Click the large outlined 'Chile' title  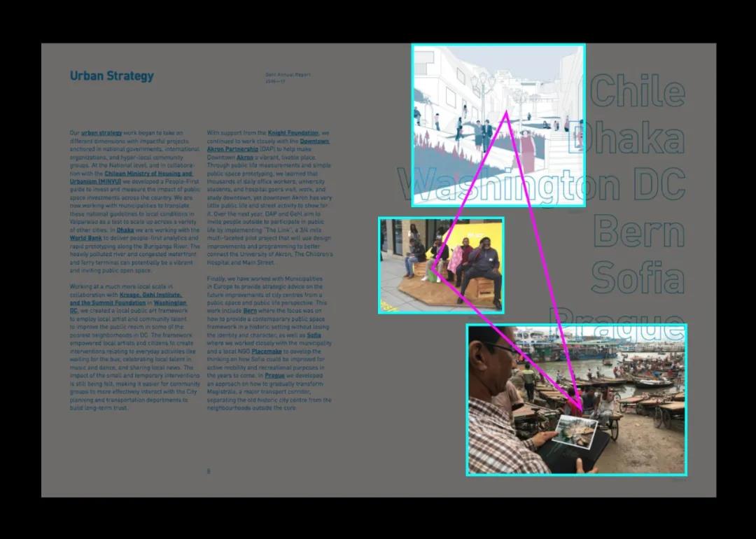(x=637, y=91)
